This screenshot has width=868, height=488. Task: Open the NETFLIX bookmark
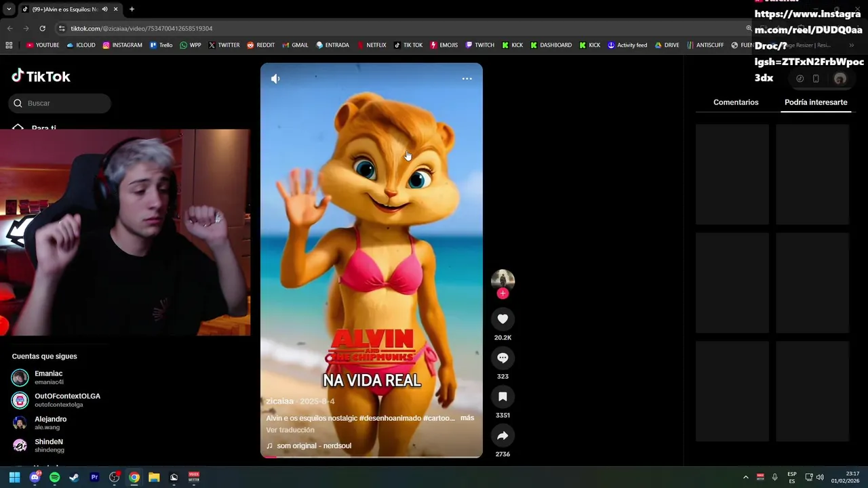(x=371, y=45)
